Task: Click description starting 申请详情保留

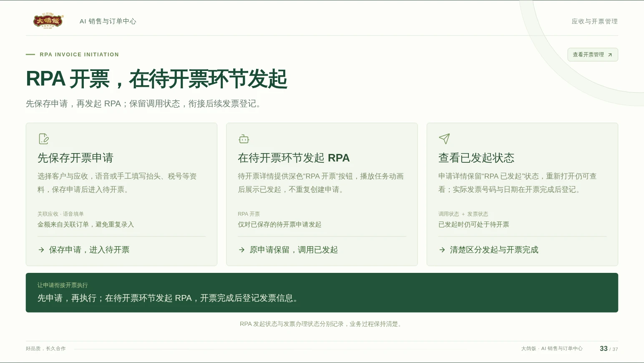Action: pos(518,183)
